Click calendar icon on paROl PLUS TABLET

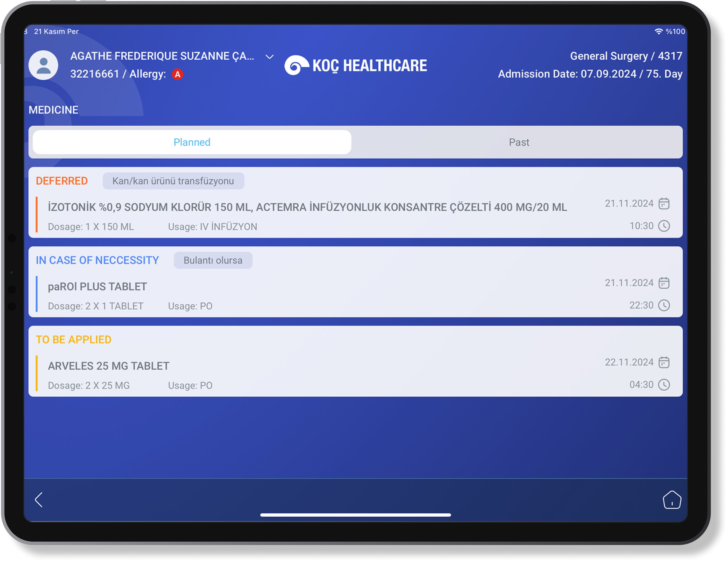(x=664, y=283)
